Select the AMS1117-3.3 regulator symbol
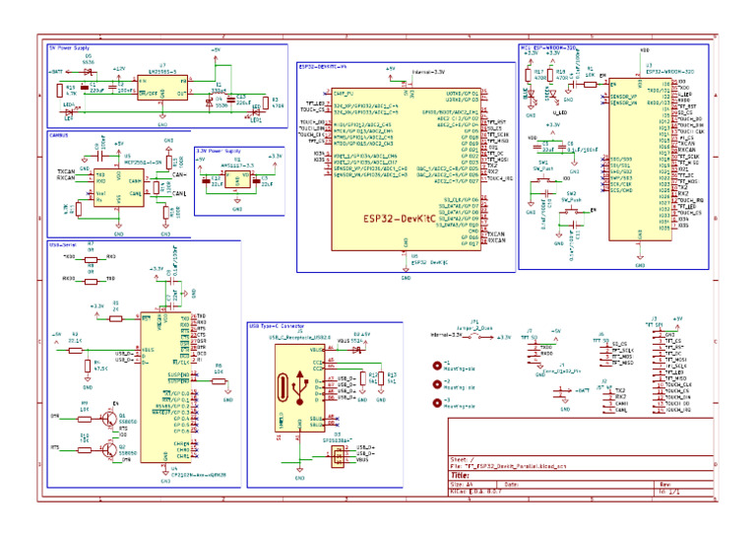 tap(237, 179)
